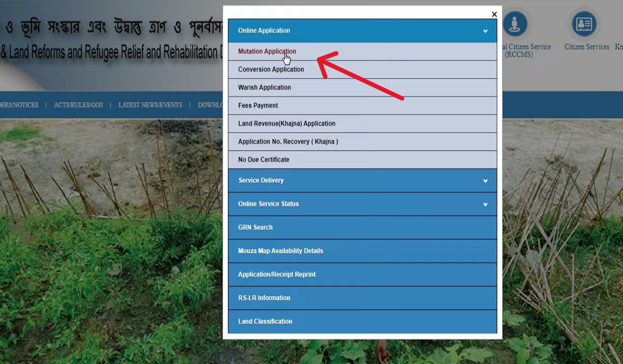
Task: Choose Land Classification item
Action: 265,321
